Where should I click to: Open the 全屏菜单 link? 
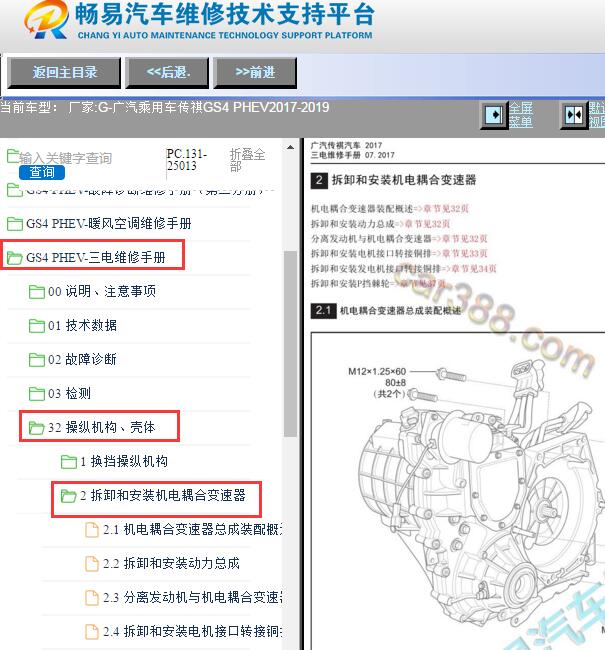[521, 115]
